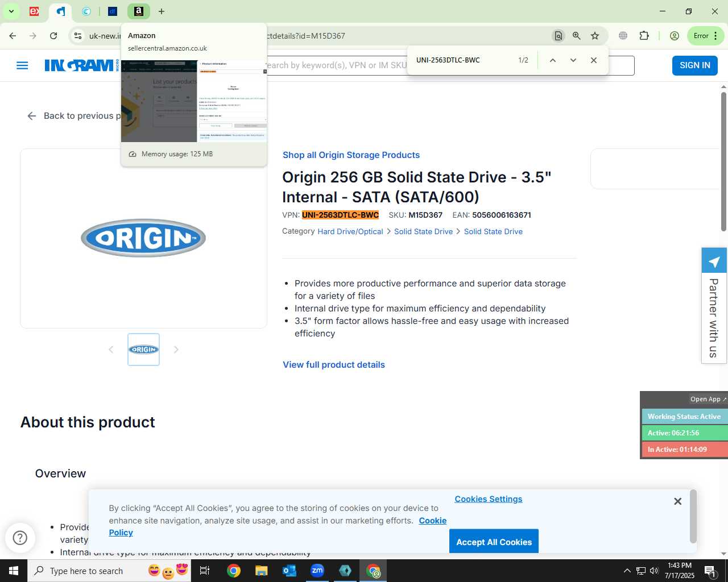Click the find bar text field
Viewport: 728px width, 582px height.
coord(464,60)
